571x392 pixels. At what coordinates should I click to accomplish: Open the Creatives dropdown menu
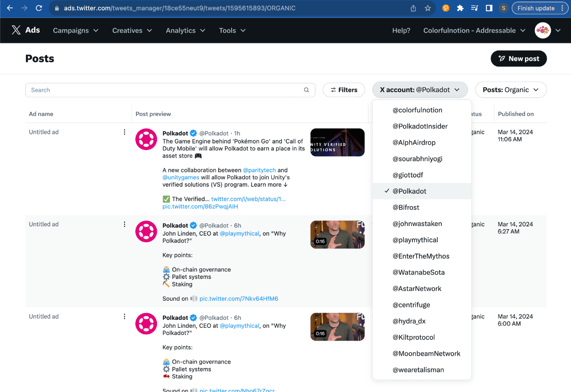tap(132, 30)
